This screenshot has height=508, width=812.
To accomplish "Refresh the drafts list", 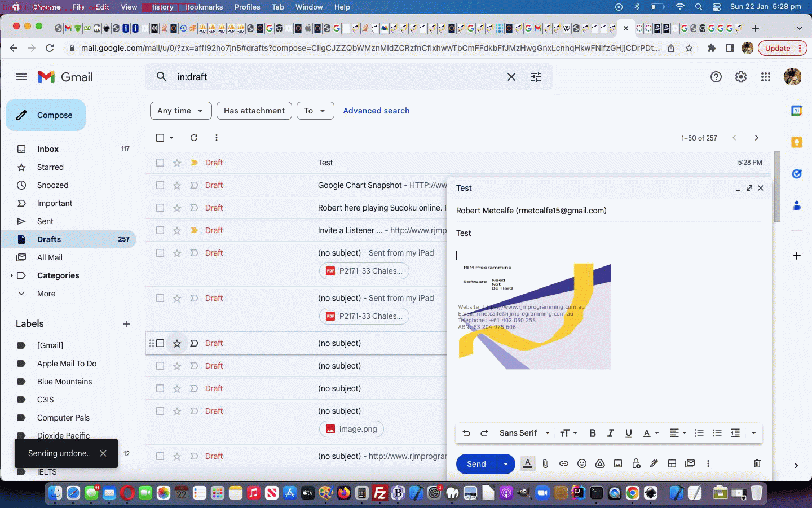I will click(x=194, y=138).
